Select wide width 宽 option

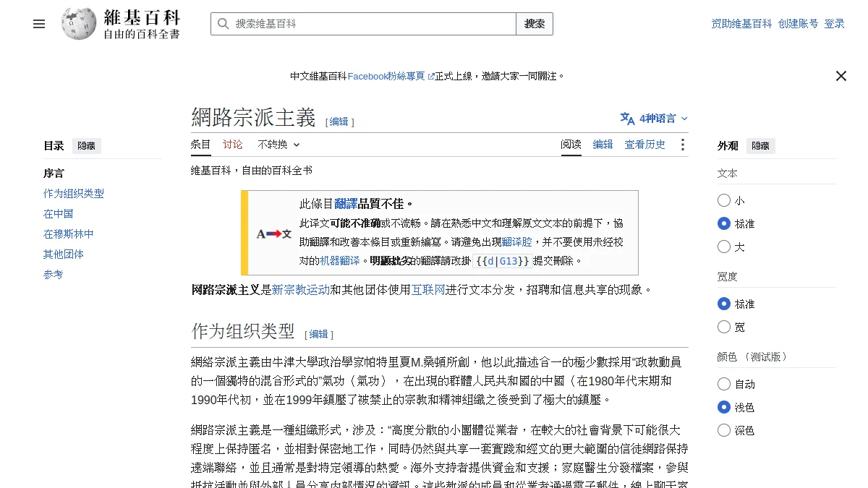point(724,327)
